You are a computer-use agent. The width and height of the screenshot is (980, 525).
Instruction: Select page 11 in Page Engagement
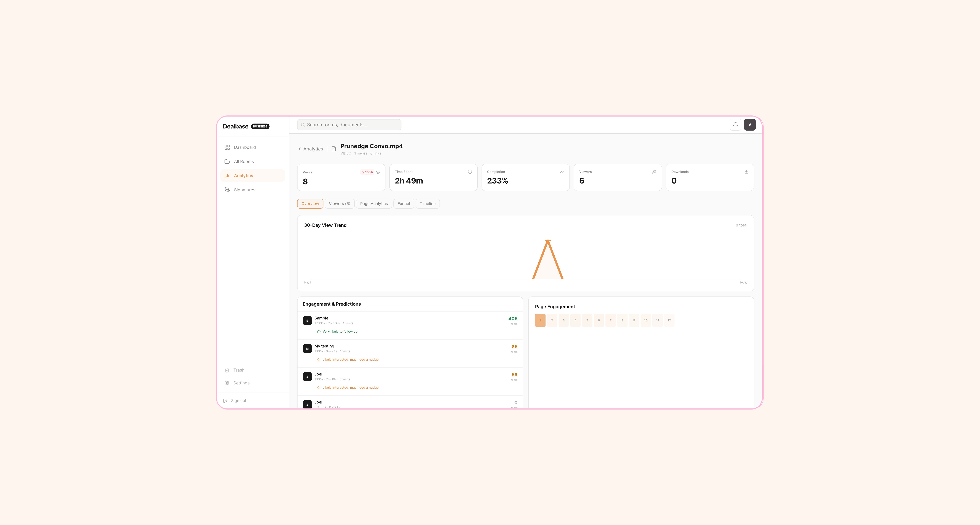(657, 320)
